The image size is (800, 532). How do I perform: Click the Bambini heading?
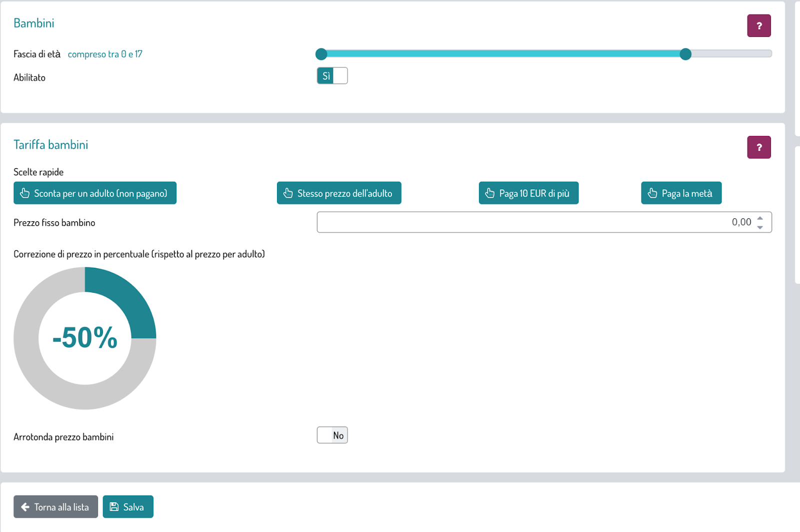(x=33, y=23)
